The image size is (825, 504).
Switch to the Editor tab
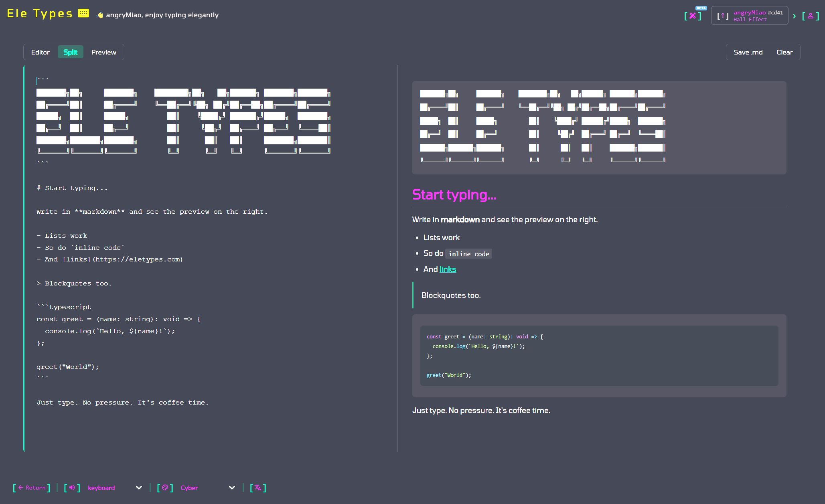click(41, 52)
